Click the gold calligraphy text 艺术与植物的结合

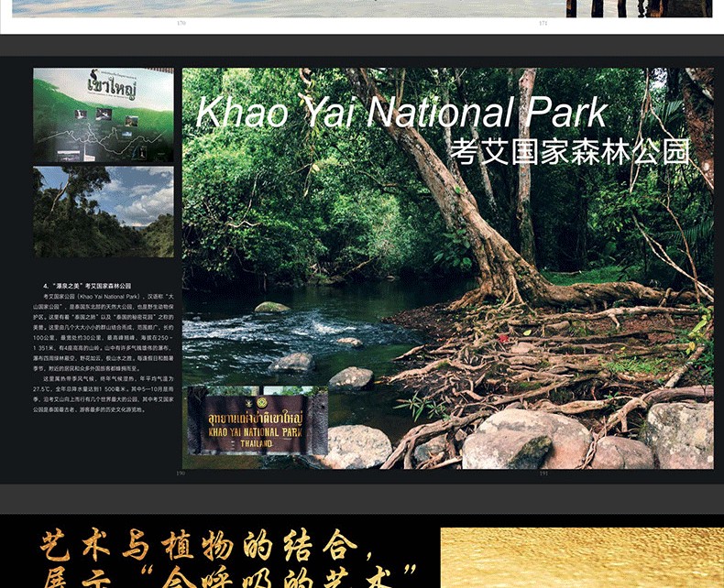coord(197,548)
